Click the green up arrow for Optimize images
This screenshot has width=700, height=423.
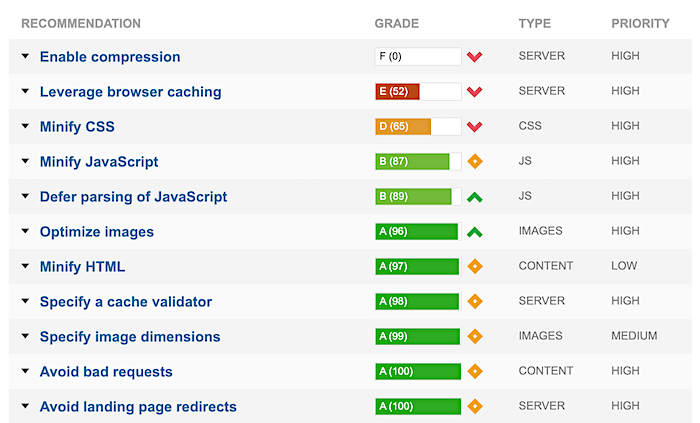click(475, 232)
